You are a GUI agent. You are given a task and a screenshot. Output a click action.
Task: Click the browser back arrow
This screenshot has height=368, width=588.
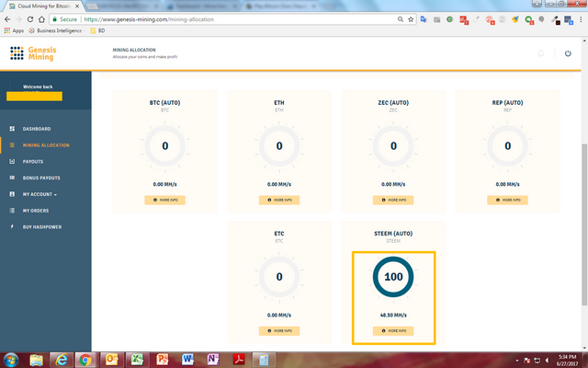tap(7, 19)
